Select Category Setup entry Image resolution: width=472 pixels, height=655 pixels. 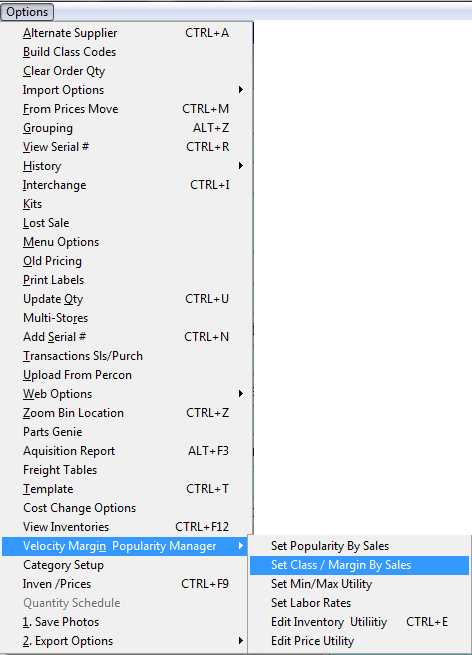tap(125, 565)
